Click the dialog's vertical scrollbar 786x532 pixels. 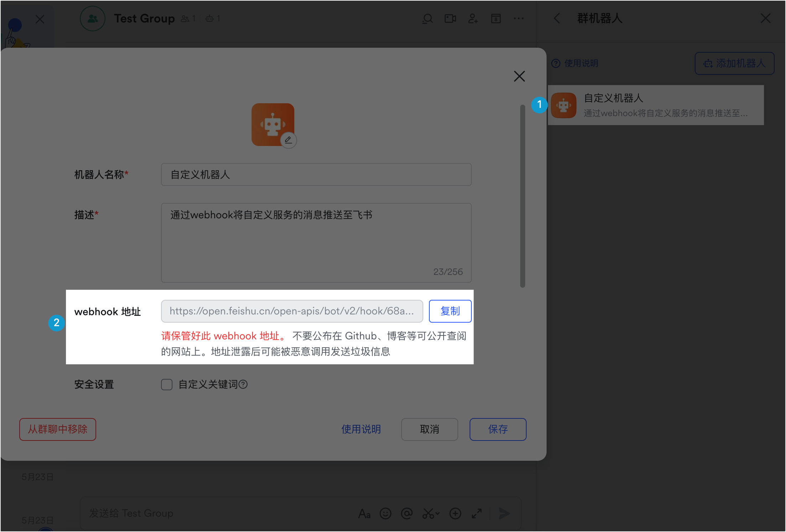coord(522,196)
